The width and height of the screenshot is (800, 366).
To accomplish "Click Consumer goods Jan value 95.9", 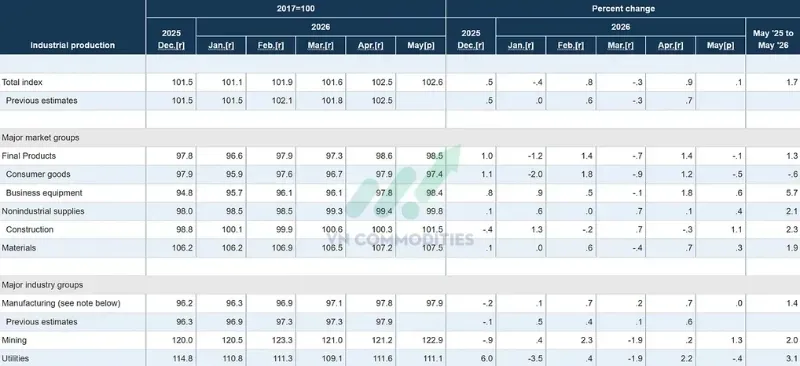I will coord(235,174).
